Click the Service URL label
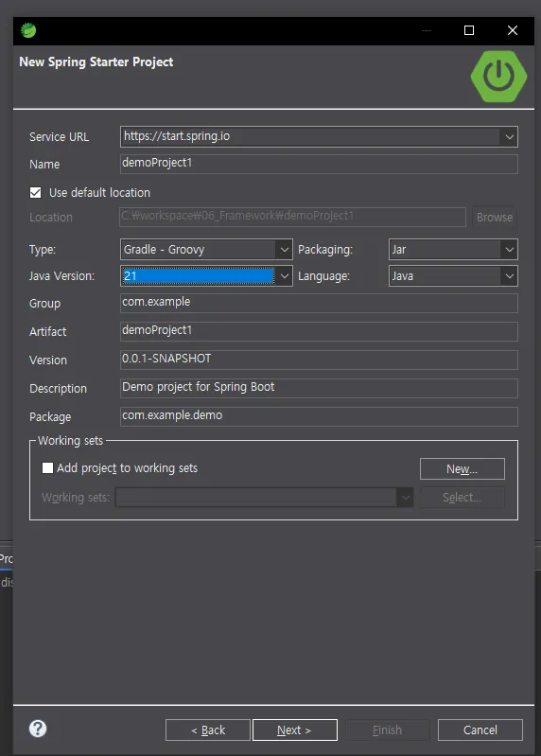Image resolution: width=541 pixels, height=756 pixels. tap(59, 137)
